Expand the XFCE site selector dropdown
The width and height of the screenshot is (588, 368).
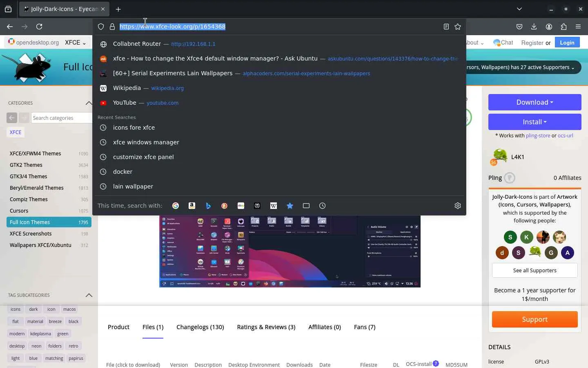tap(76, 43)
